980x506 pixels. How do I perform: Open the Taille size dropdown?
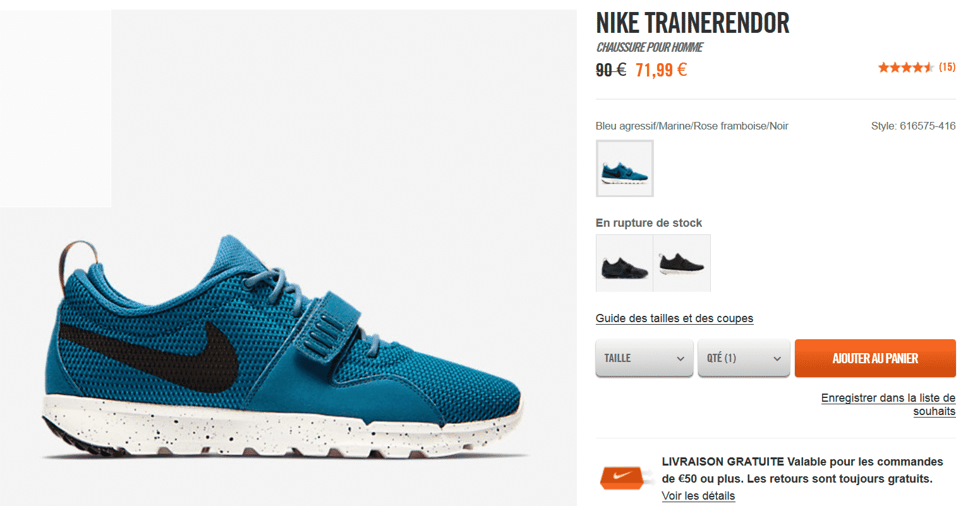644,358
